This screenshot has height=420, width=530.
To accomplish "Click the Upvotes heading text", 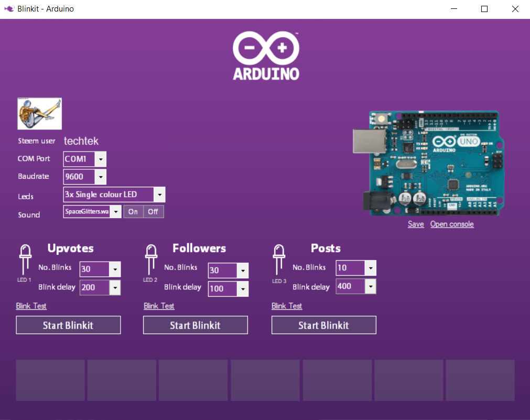I will 70,248.
